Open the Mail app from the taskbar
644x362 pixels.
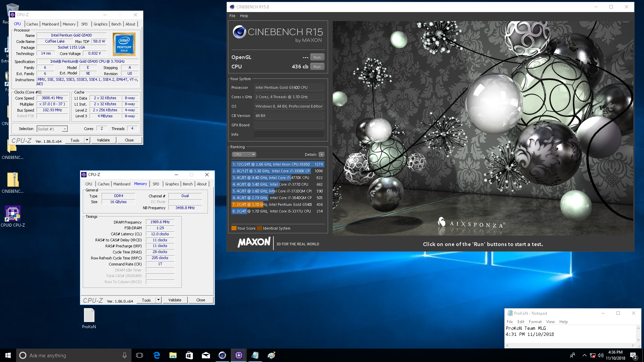pos(206,355)
